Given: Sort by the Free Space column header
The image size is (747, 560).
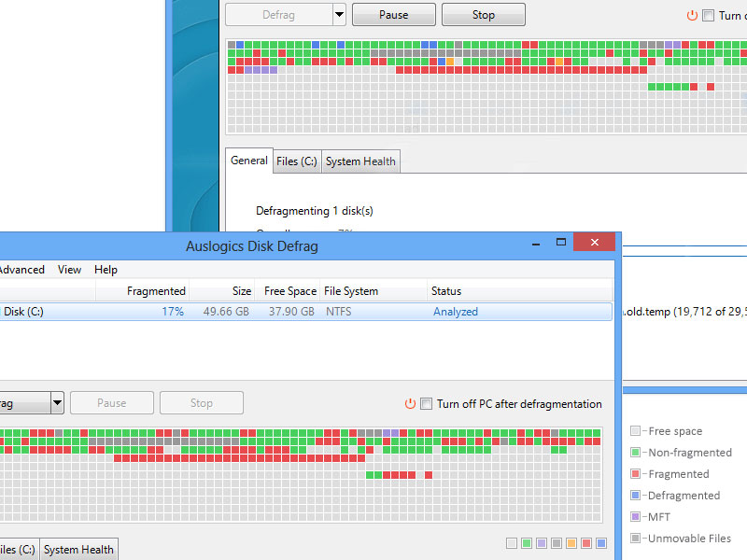Looking at the screenshot, I should [288, 291].
